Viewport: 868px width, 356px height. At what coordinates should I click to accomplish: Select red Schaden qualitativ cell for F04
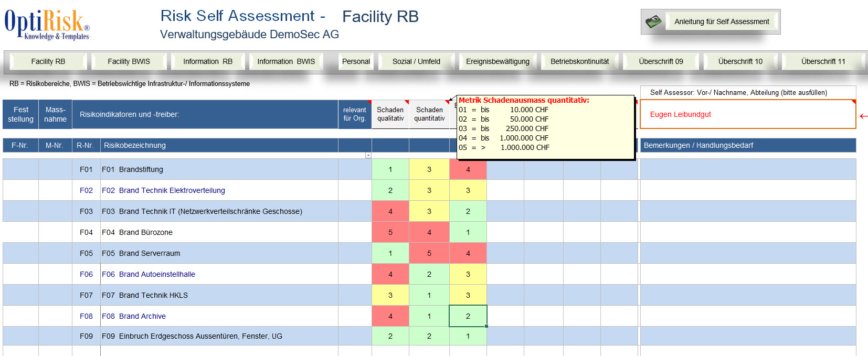pos(390,232)
